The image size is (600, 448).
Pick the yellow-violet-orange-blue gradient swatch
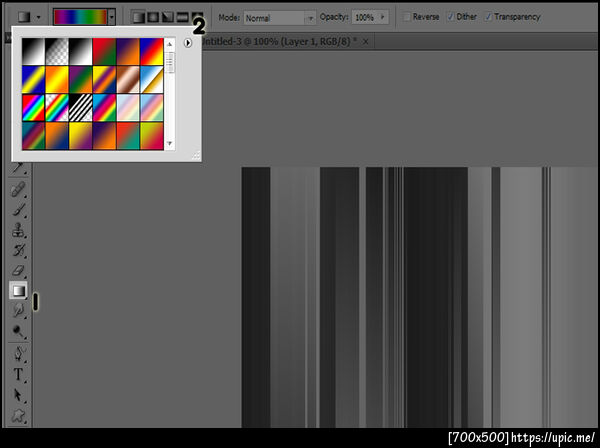tap(104, 80)
